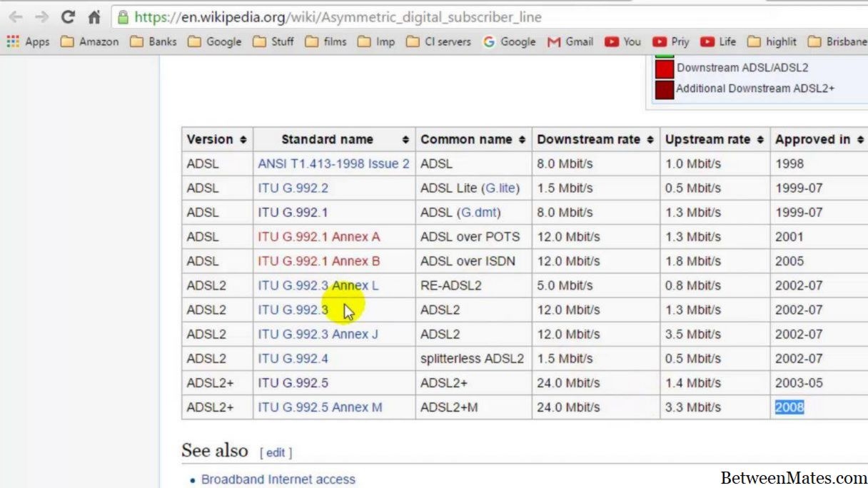Go to browser home page icon
The image size is (868, 488).
tap(94, 17)
